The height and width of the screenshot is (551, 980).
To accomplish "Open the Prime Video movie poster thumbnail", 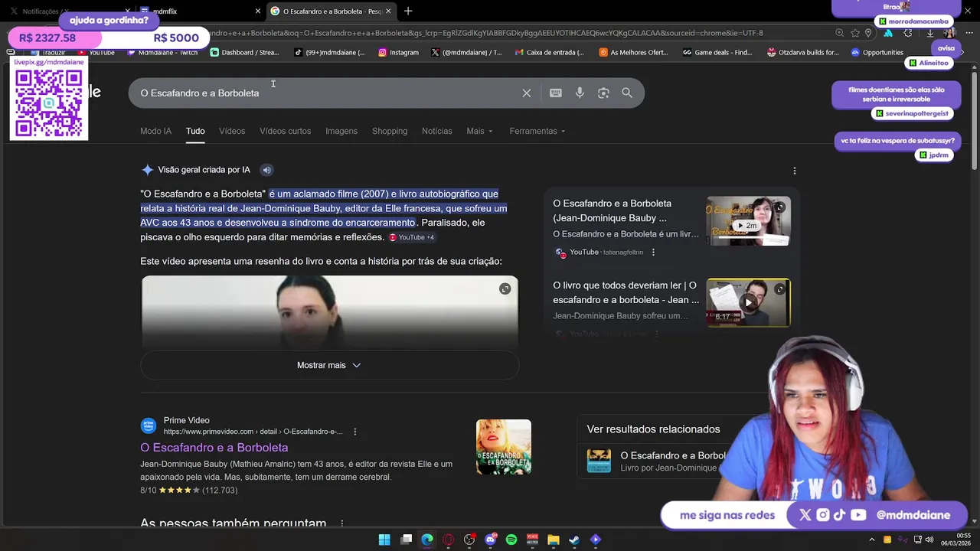I will pyautogui.click(x=503, y=447).
